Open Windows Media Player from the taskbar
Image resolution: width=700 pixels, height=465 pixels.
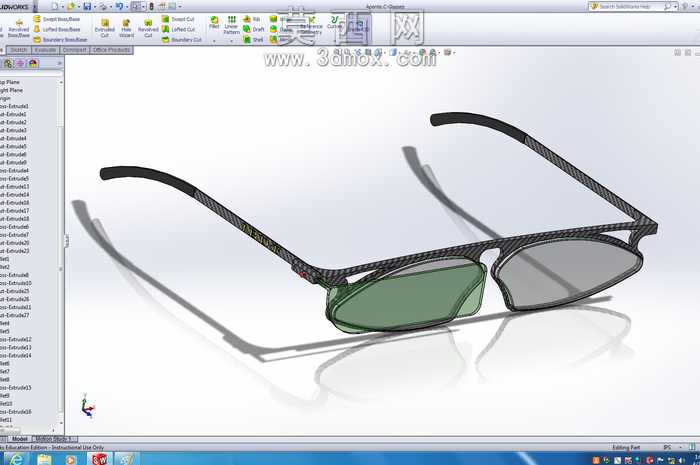pos(71,459)
